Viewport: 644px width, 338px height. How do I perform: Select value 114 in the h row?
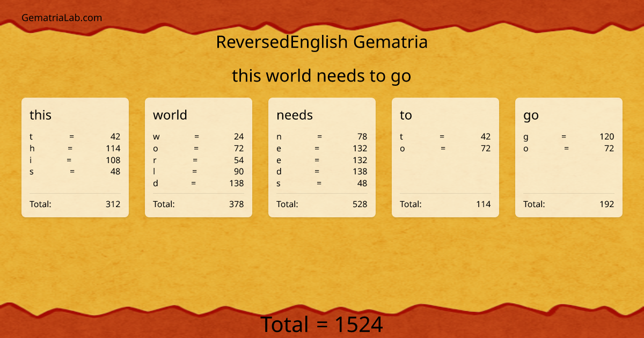pos(113,148)
